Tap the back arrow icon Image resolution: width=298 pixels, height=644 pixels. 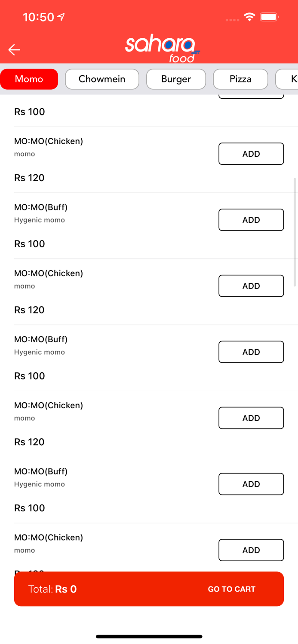(14, 50)
